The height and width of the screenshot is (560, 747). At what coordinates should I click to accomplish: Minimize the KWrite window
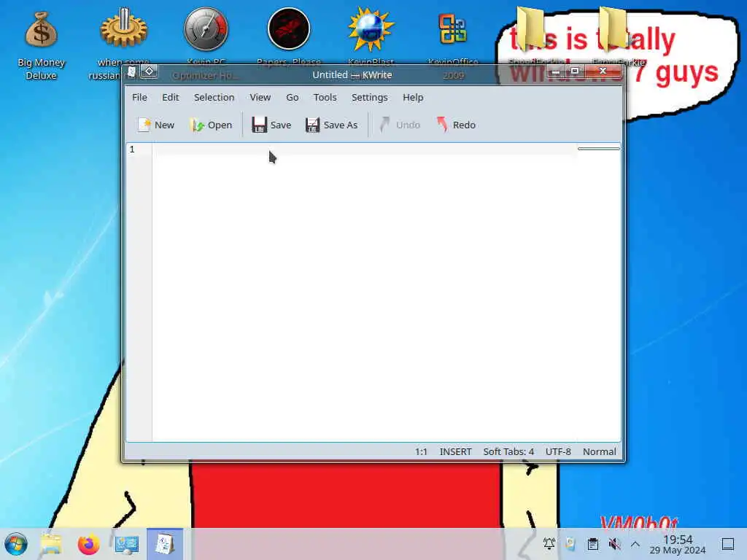point(555,71)
